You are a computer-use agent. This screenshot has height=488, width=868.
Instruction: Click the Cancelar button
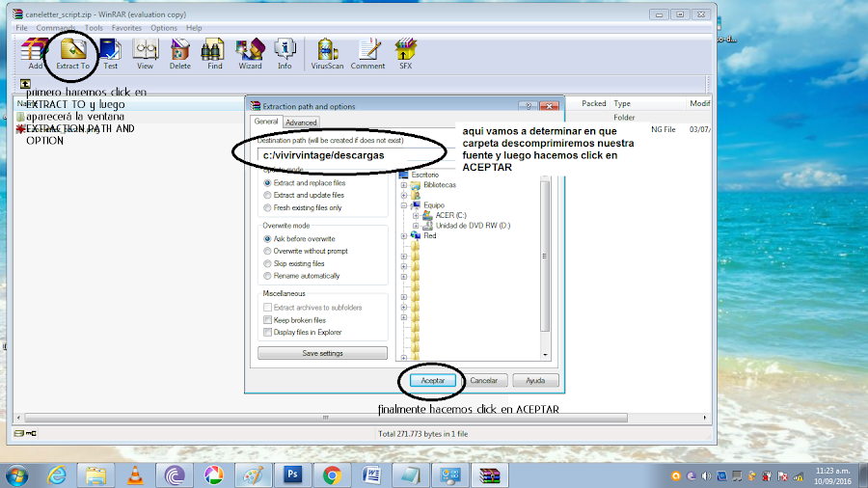[x=484, y=381]
